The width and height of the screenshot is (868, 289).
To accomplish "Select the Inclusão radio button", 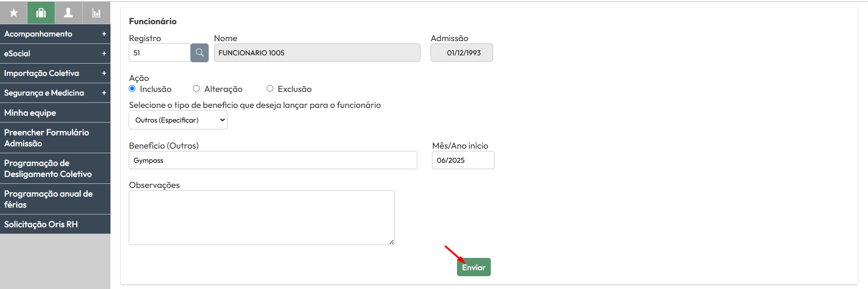I will (132, 89).
